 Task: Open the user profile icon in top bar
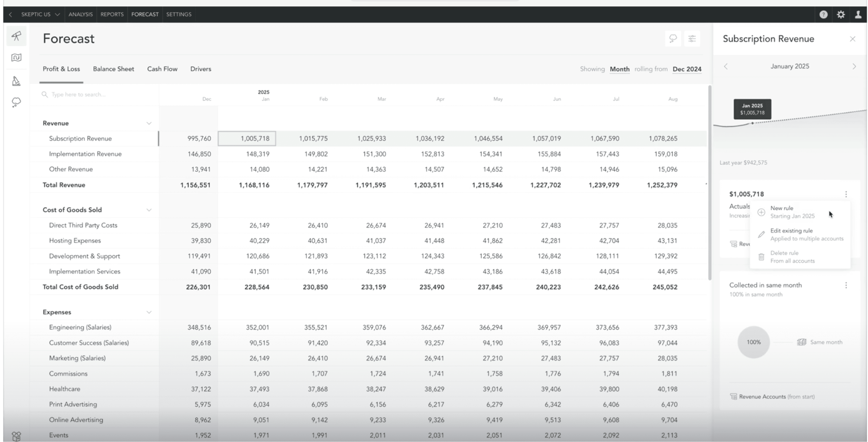pyautogui.click(x=858, y=15)
